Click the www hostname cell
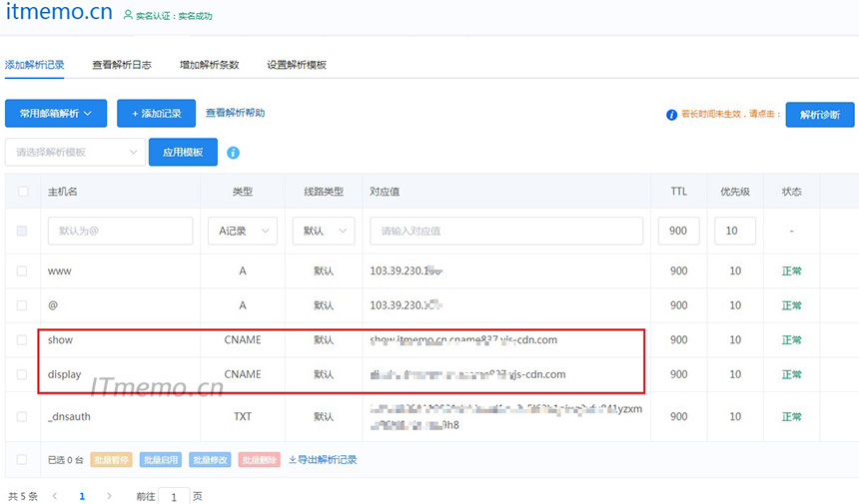The image size is (859, 504). (x=60, y=270)
